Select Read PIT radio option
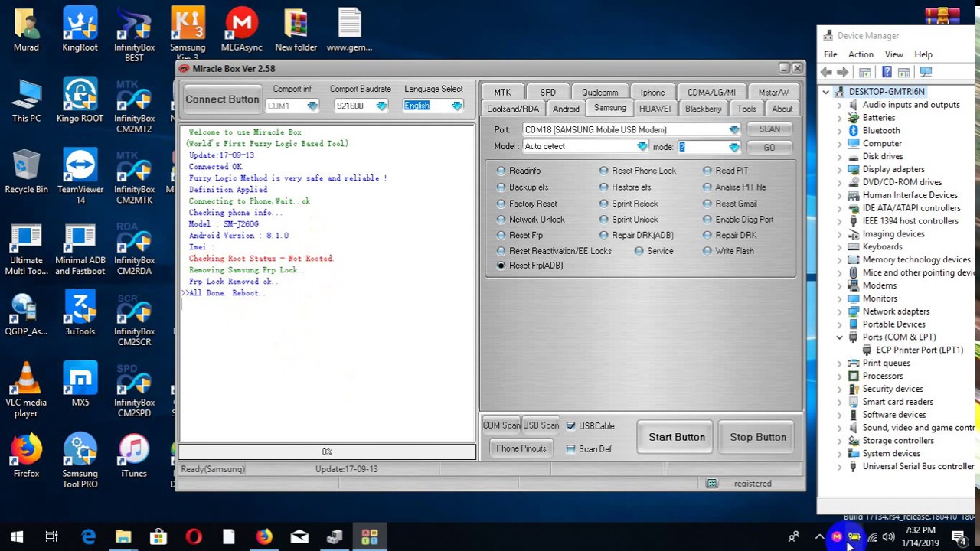980x551 pixels. click(726, 171)
